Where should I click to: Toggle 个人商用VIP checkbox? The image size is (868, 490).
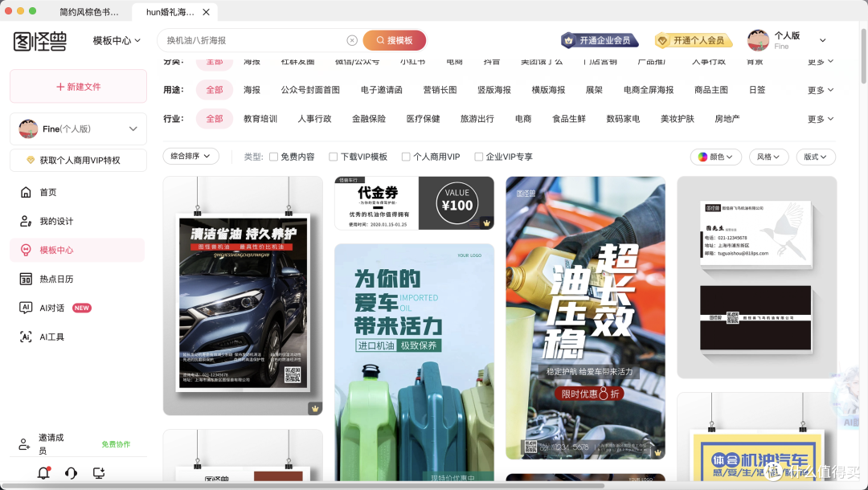pos(406,157)
